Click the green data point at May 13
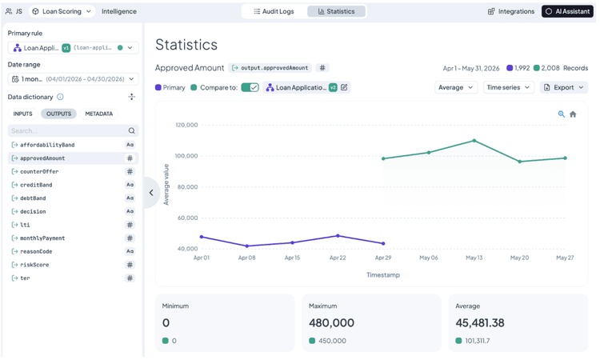This screenshot has height=364, width=600. (x=474, y=141)
